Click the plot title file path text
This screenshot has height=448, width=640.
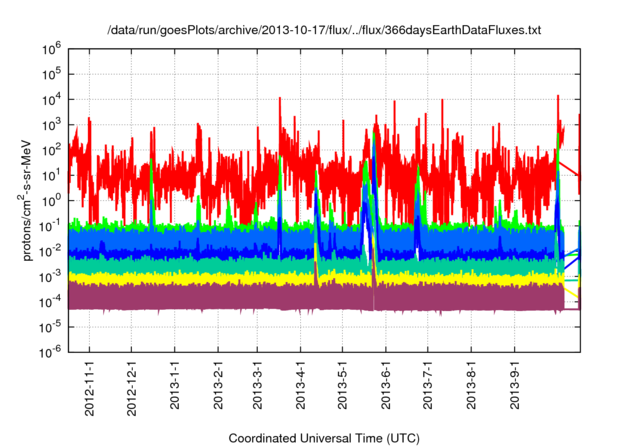click(324, 30)
